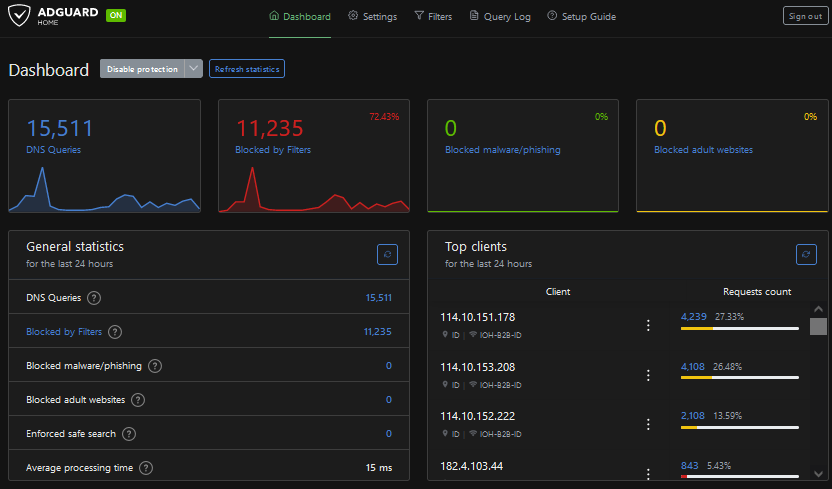Click the 4,239 requests count link
The width and height of the screenshot is (832, 489).
pos(694,317)
